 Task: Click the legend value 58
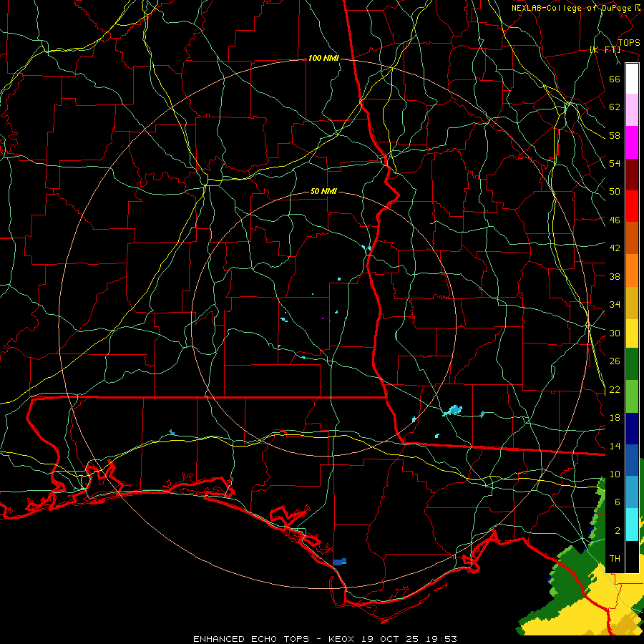[615, 135]
